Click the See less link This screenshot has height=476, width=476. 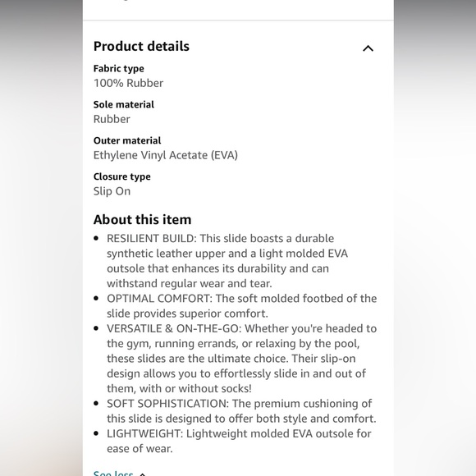[x=113, y=473]
